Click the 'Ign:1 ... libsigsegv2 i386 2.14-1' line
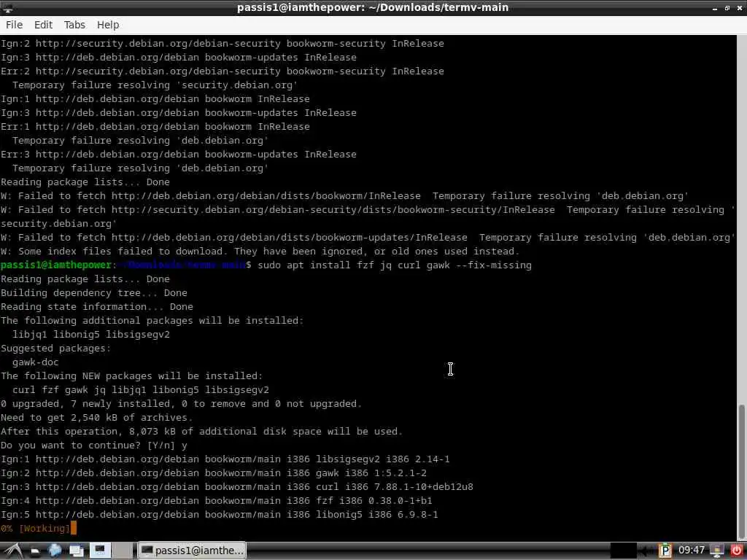This screenshot has width=747, height=560. pyautogui.click(x=225, y=459)
